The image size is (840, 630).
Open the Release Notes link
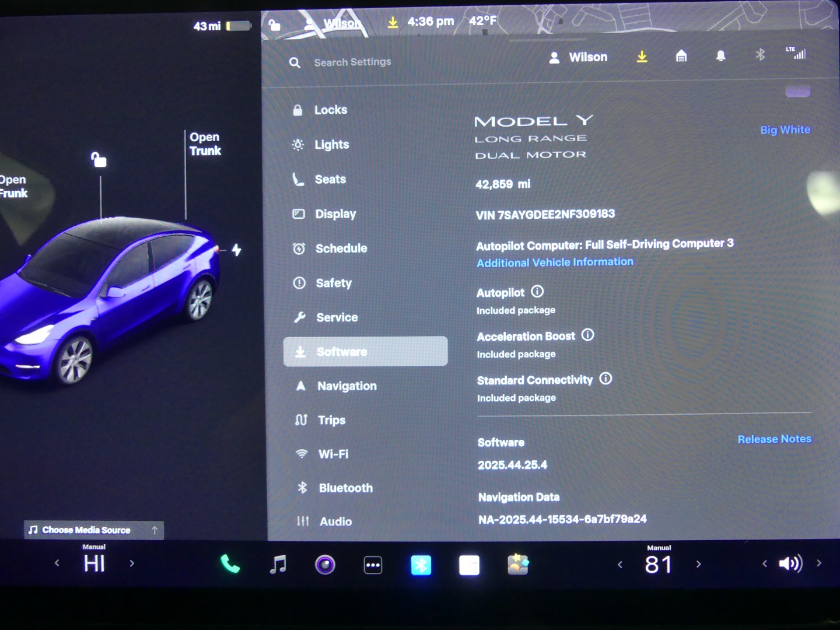774,439
